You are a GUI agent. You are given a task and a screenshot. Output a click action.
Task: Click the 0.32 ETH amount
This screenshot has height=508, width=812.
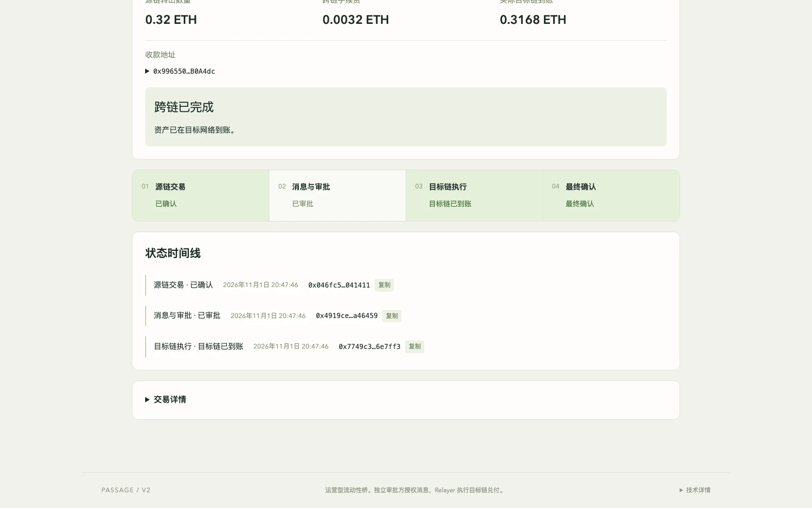(171, 20)
